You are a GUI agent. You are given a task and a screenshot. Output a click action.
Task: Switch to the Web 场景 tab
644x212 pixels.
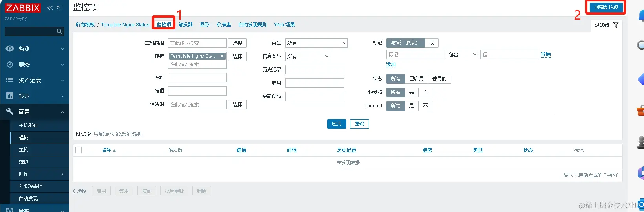click(x=285, y=24)
